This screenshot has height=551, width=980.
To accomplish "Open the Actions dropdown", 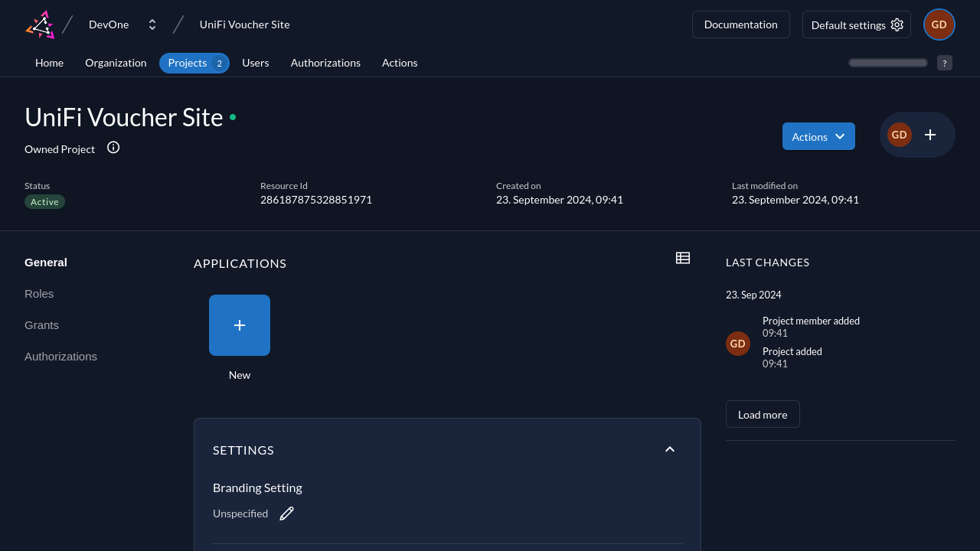I will coord(818,136).
